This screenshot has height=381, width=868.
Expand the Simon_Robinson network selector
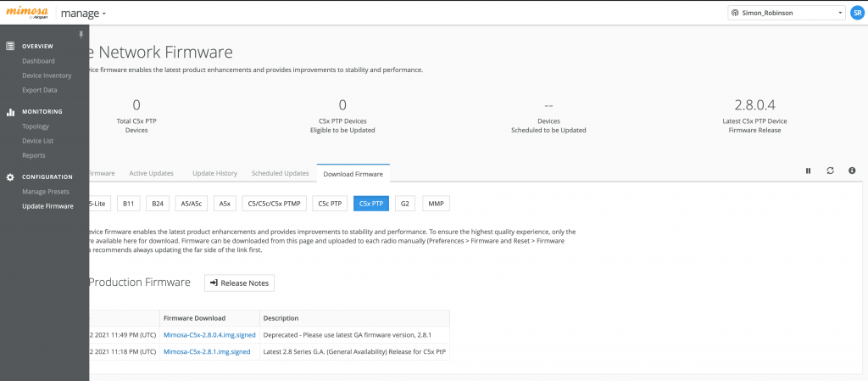pos(786,13)
